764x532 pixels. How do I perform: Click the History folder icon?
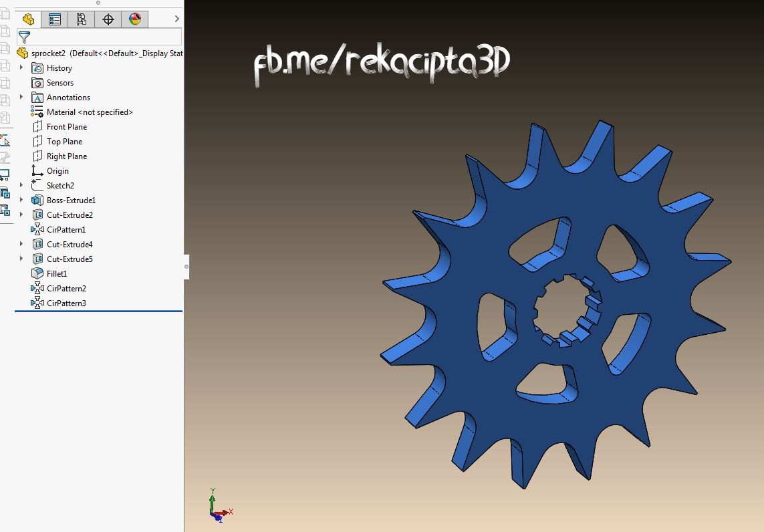pyautogui.click(x=37, y=68)
